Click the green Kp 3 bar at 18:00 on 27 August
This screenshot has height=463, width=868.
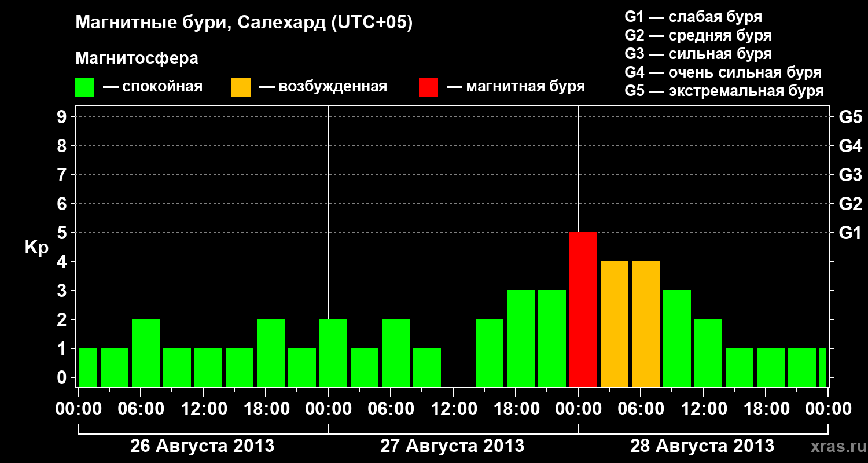(521, 338)
